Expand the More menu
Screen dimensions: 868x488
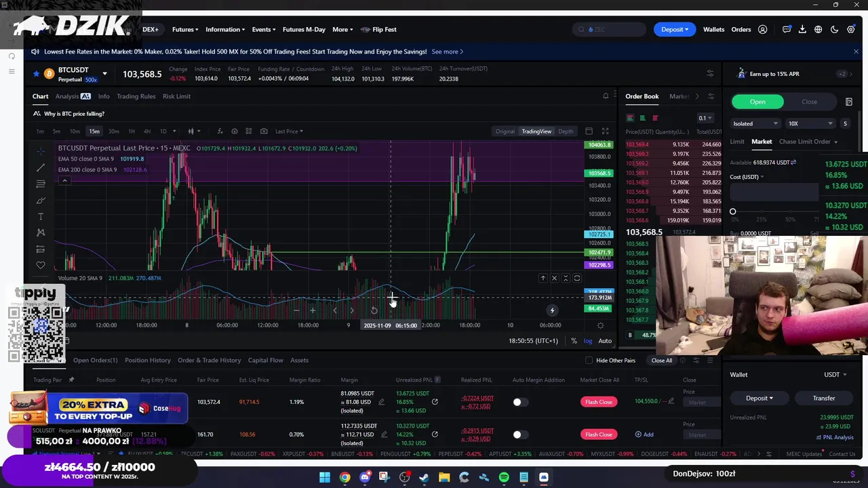pos(342,30)
